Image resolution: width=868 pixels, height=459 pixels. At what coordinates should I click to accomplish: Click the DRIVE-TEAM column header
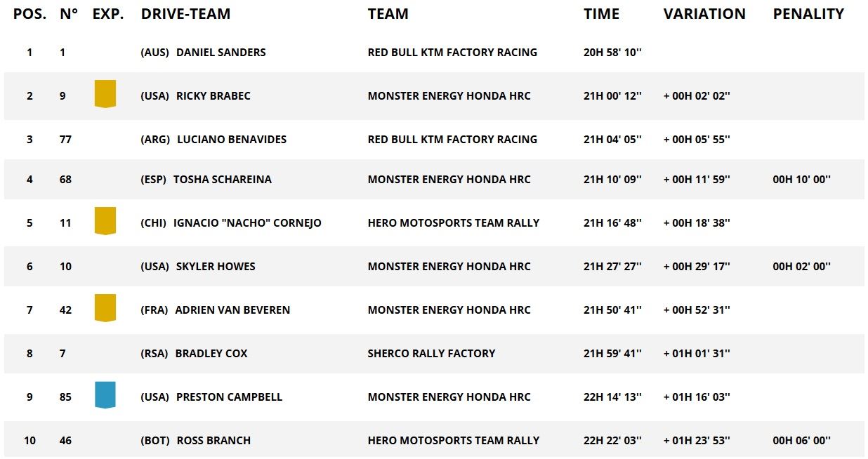click(x=185, y=14)
